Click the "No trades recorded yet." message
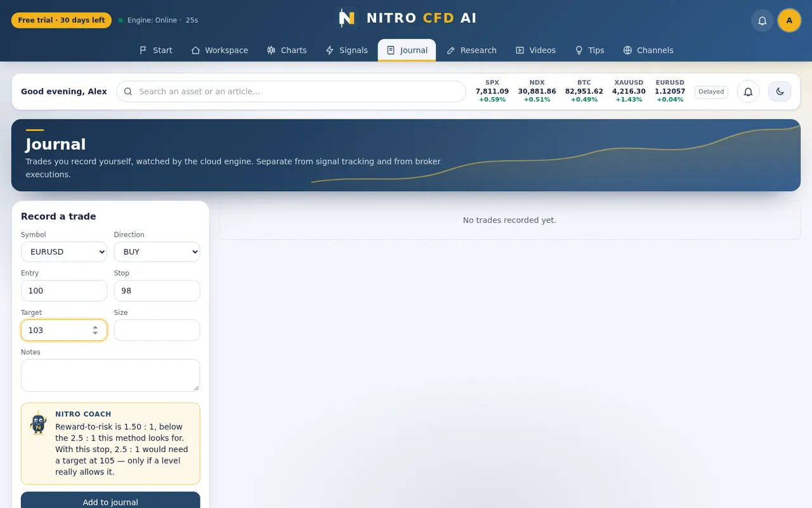This screenshot has height=508, width=812. (x=509, y=220)
